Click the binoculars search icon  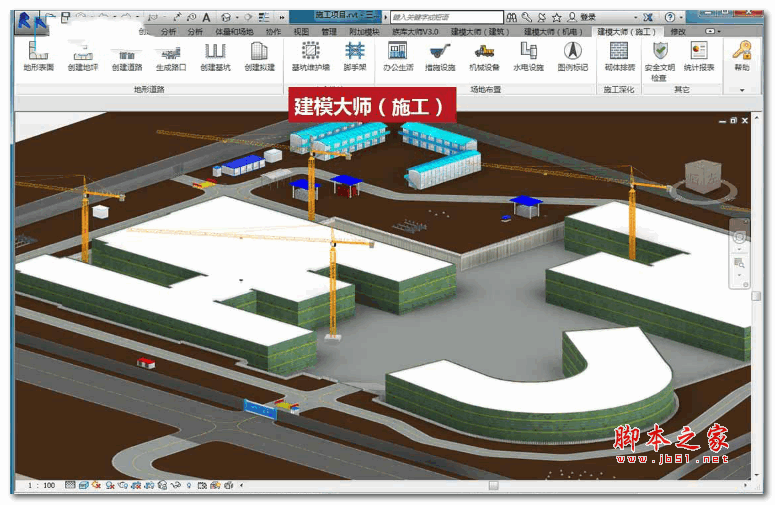[512, 17]
